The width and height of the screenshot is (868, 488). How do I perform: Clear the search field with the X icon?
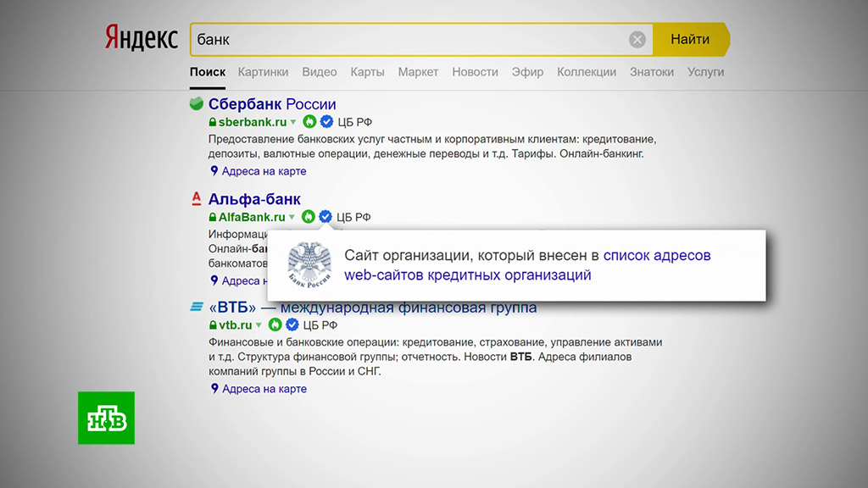tap(637, 40)
